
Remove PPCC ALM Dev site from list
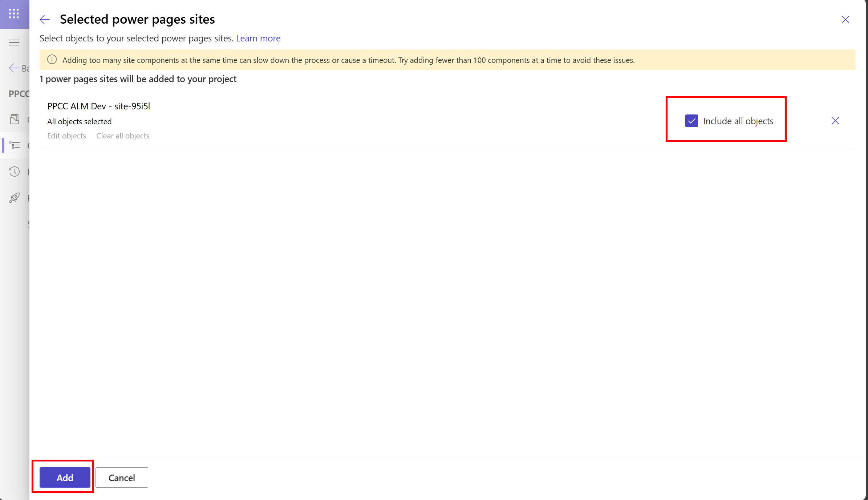click(x=835, y=121)
